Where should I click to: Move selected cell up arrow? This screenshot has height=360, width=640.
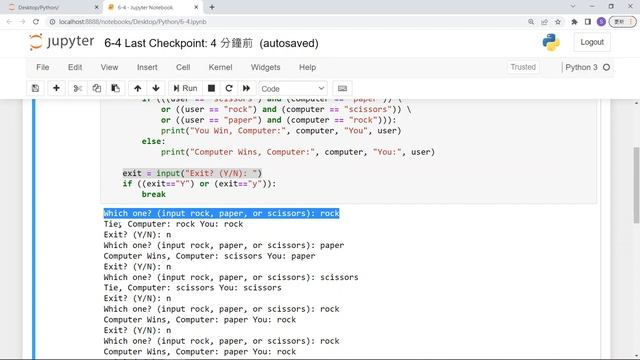point(138,88)
